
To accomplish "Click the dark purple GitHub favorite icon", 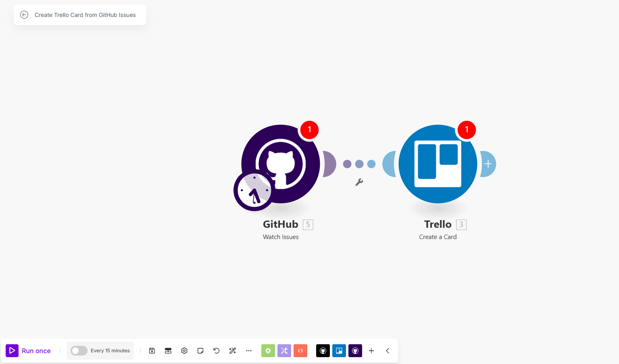I will 355,351.
